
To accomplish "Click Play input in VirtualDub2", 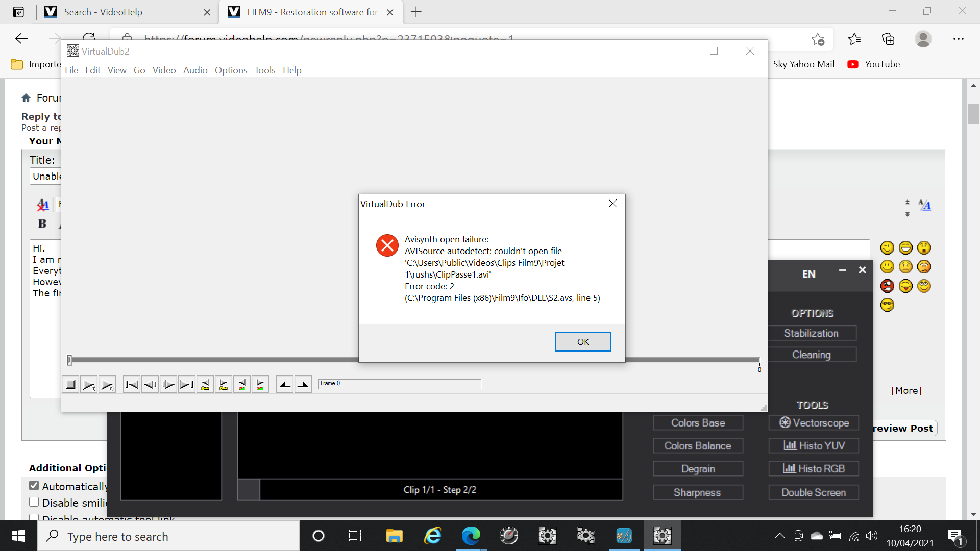I will click(89, 384).
